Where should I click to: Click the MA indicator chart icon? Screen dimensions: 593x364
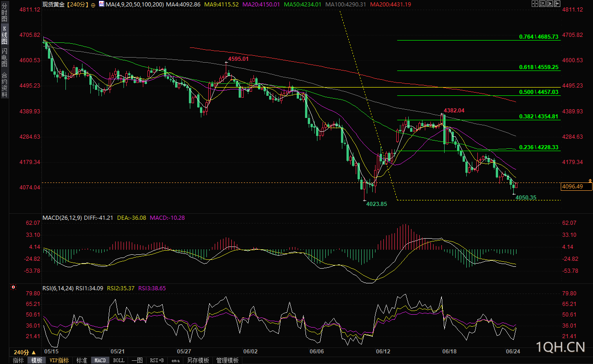click(101, 4)
